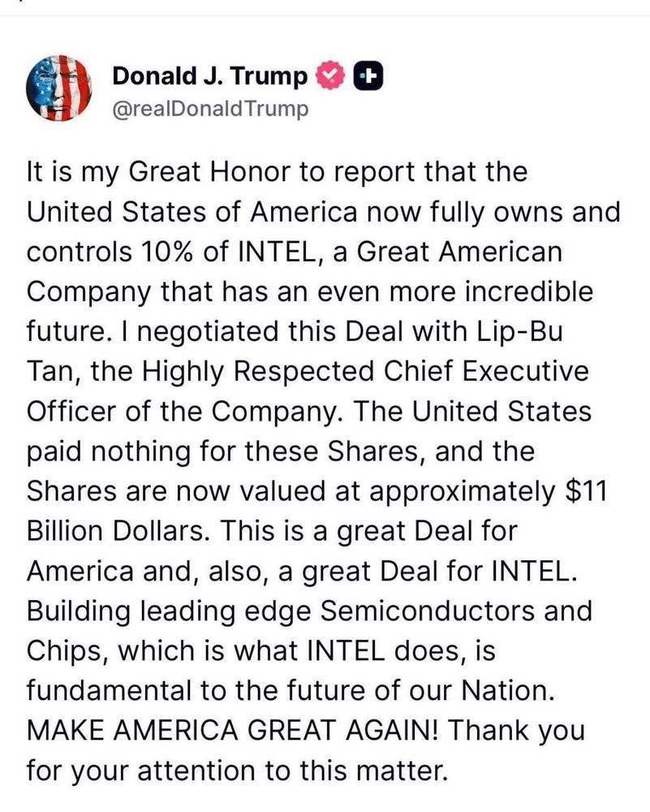Click "United States of America" in the post
The width and height of the screenshot is (650, 812).
192,212
